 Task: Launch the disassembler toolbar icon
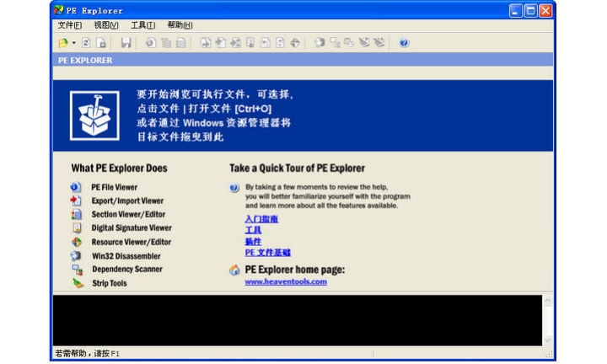(320, 42)
